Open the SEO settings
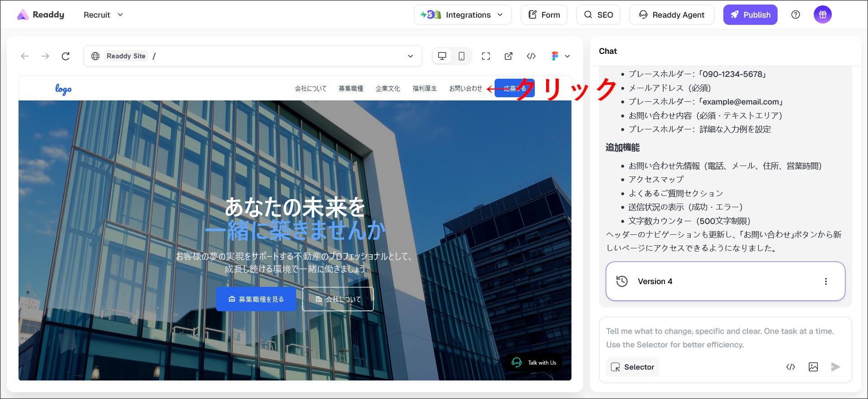This screenshot has width=868, height=399. (598, 15)
